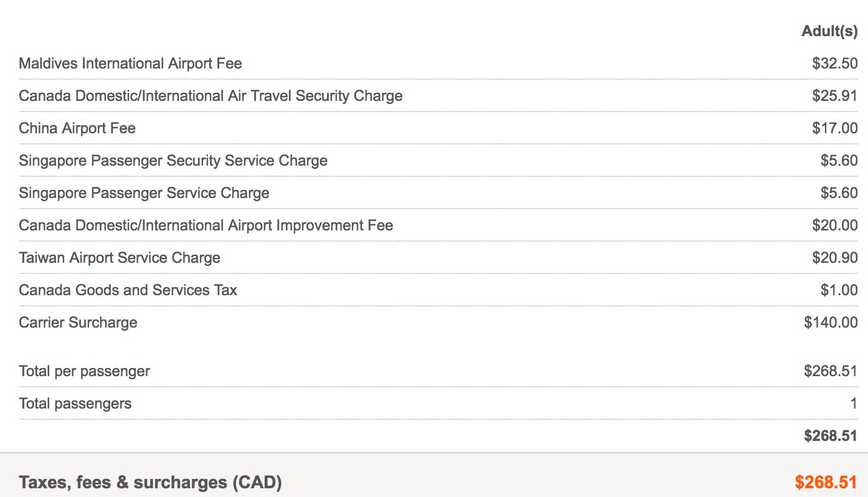
Task: Select the $25.91 security charge amount
Action: (834, 96)
